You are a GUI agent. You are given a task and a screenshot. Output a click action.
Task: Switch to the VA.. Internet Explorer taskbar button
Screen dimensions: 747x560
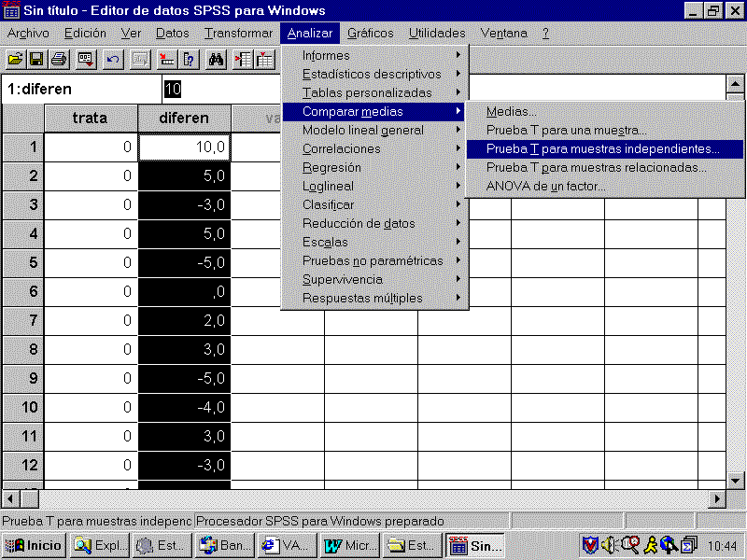pos(288,545)
